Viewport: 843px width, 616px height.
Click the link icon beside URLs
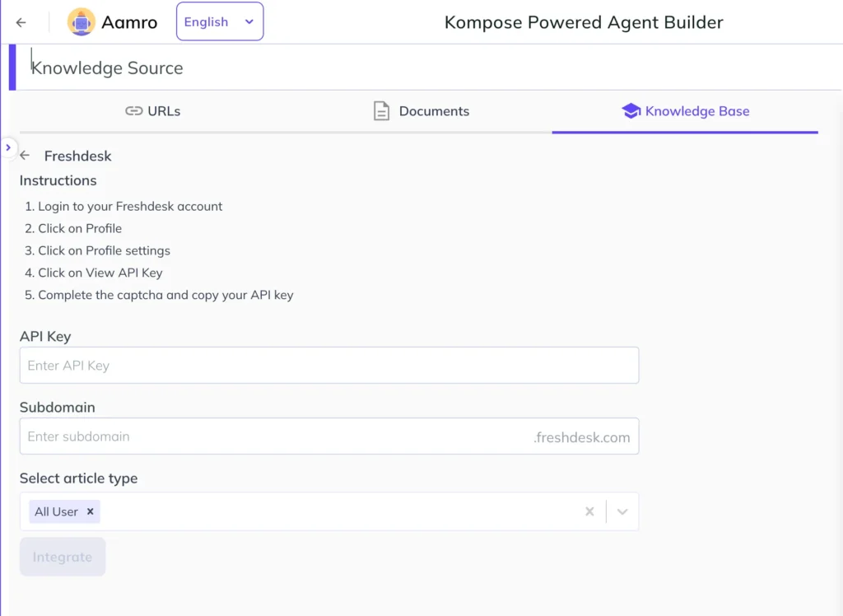(x=134, y=111)
